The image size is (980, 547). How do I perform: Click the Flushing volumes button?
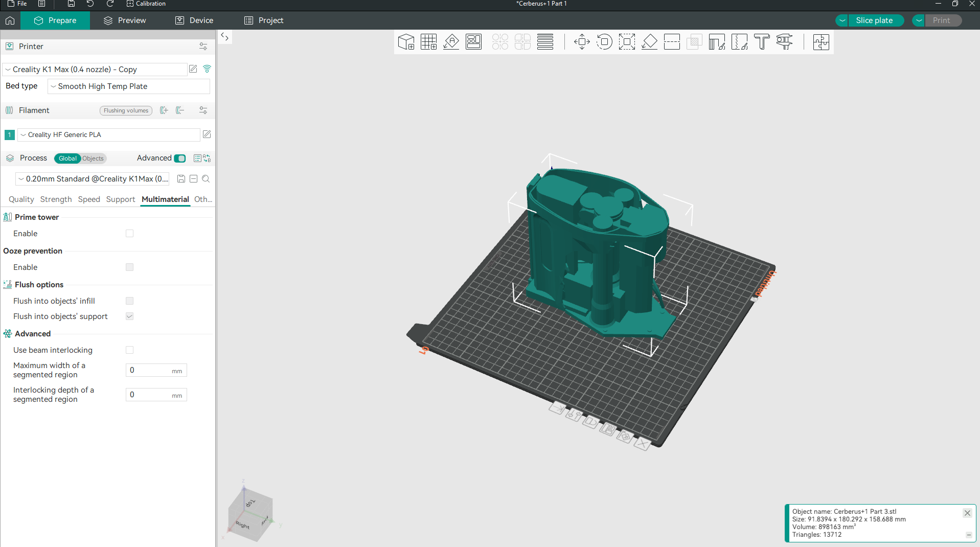click(x=126, y=110)
